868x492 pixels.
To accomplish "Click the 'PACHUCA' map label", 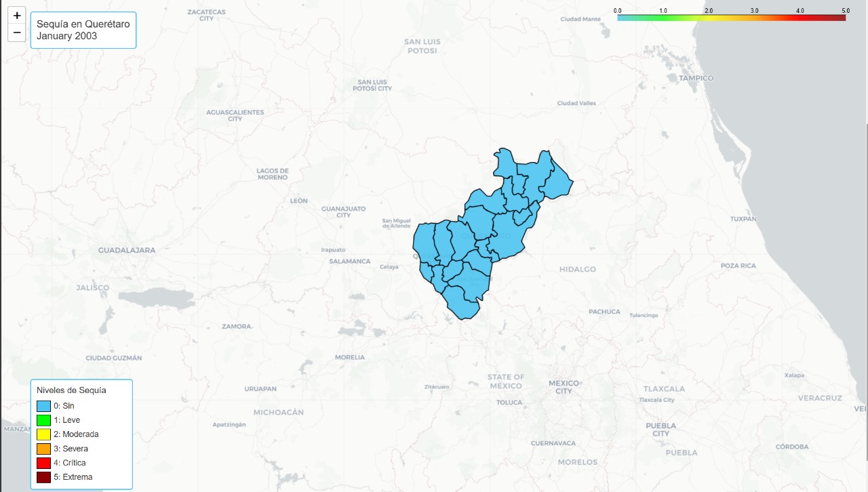I will pyautogui.click(x=604, y=312).
